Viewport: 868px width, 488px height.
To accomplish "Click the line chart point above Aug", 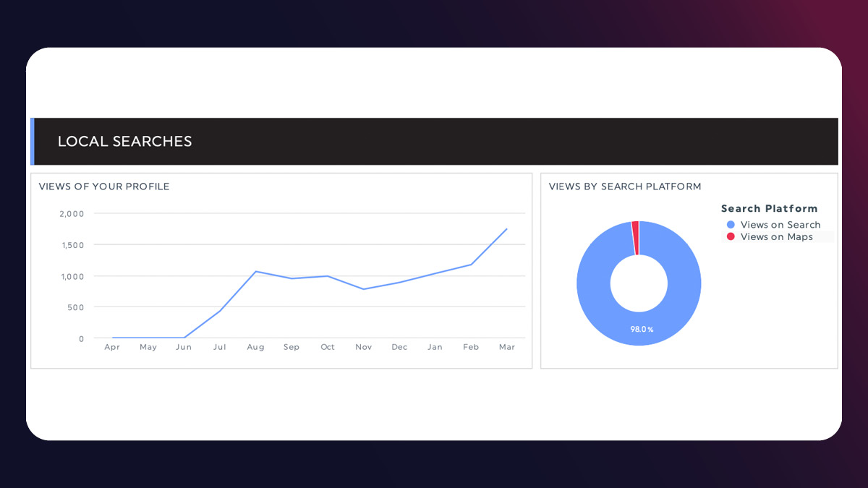I will [255, 271].
